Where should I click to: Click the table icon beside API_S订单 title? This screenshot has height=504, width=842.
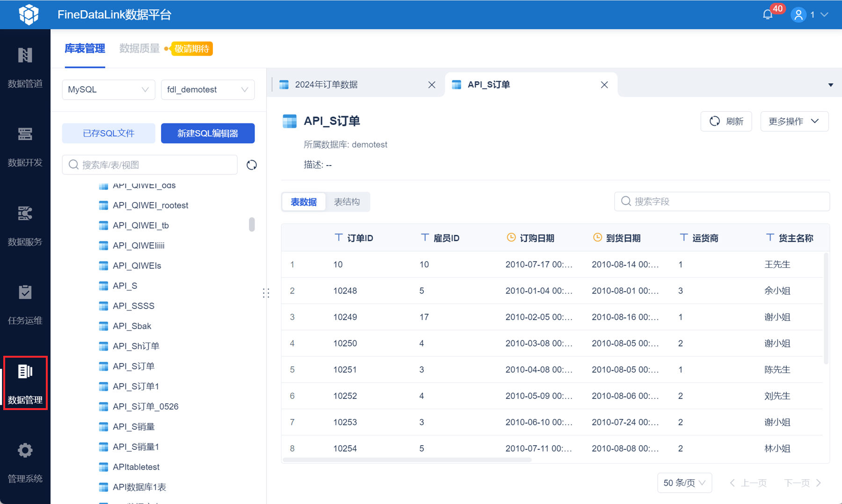pyautogui.click(x=290, y=121)
